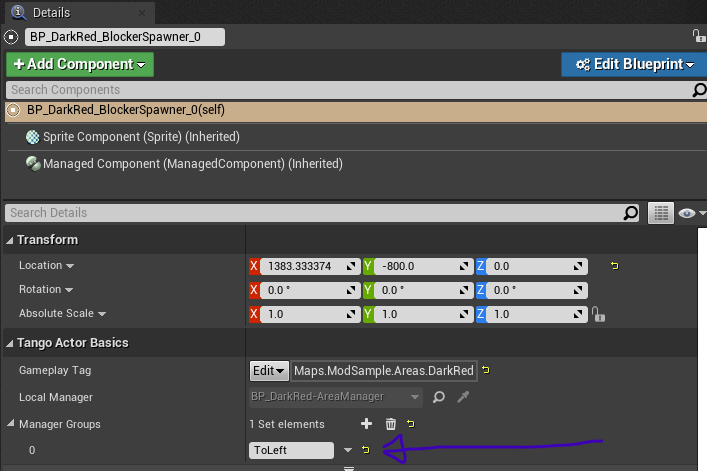Pick Local Manager actor with eyedropper
707x471 pixels.
pyautogui.click(x=463, y=397)
